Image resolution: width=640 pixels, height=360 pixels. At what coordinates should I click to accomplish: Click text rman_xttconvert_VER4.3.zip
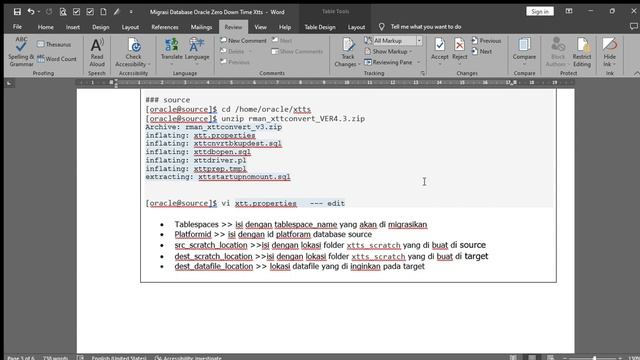point(307,119)
